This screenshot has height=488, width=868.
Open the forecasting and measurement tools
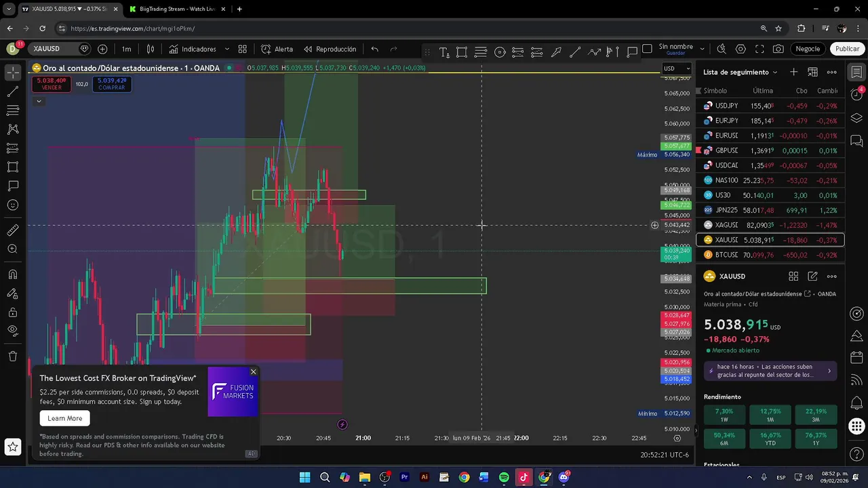[x=13, y=148]
